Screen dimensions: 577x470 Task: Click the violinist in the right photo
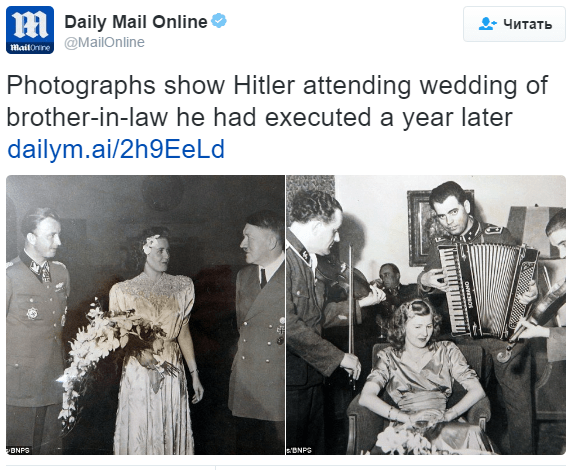pyautogui.click(x=320, y=317)
